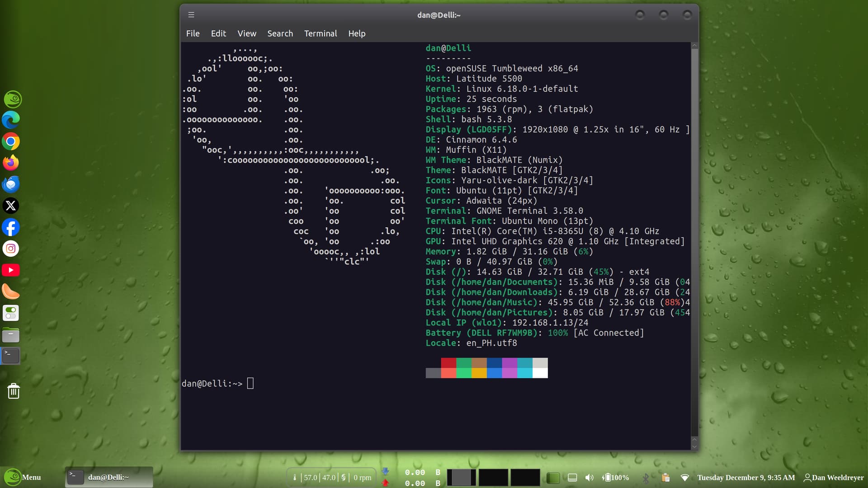Open the Cinnamon Menu button
Viewport: 868px width, 488px height.
pos(23,477)
